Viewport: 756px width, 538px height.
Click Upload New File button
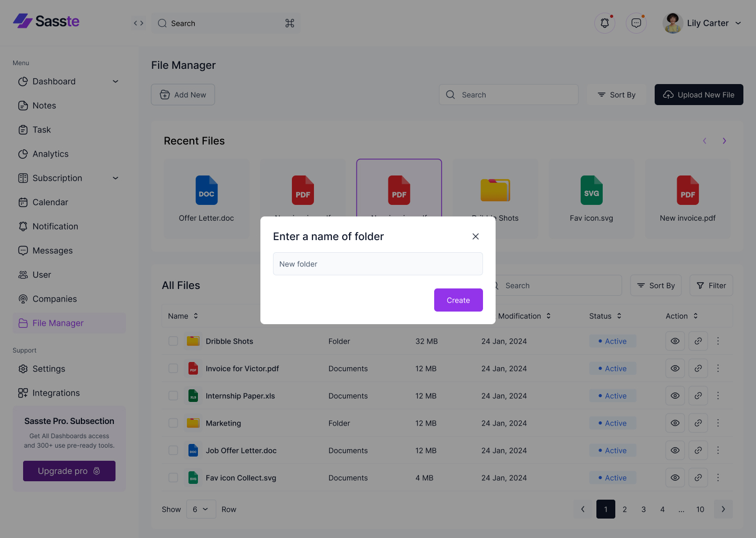699,95
